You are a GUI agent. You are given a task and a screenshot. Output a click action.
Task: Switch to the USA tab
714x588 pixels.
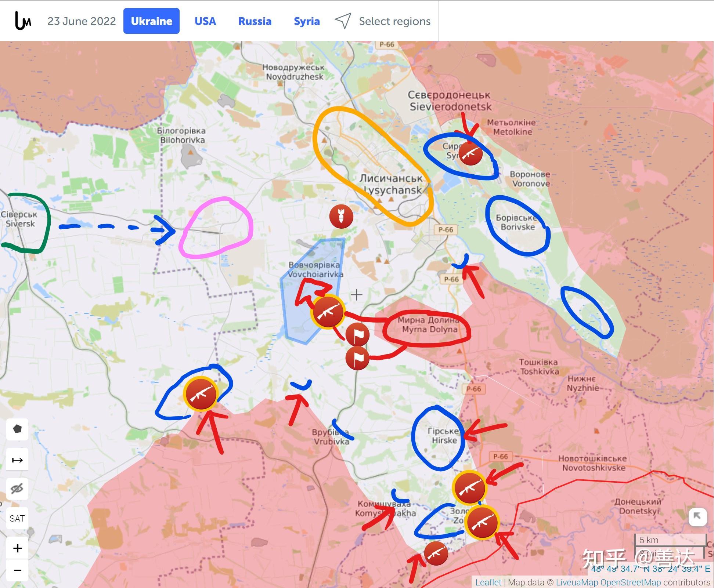(205, 21)
